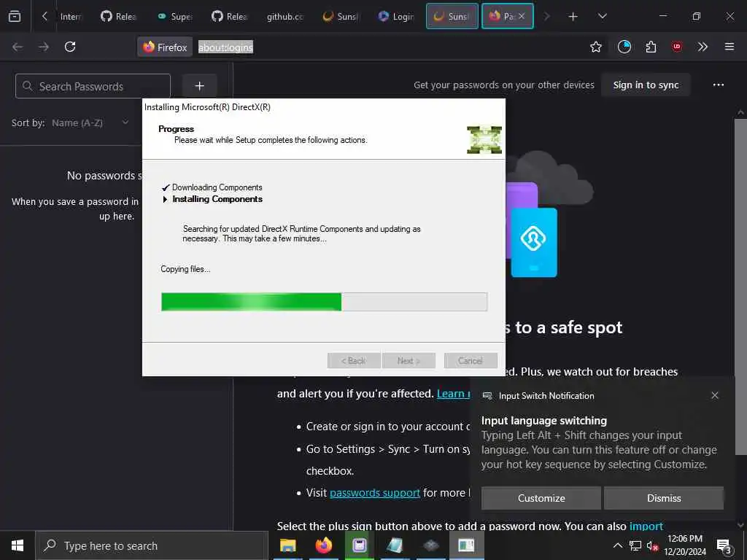Open the Windows Start menu

18,545
